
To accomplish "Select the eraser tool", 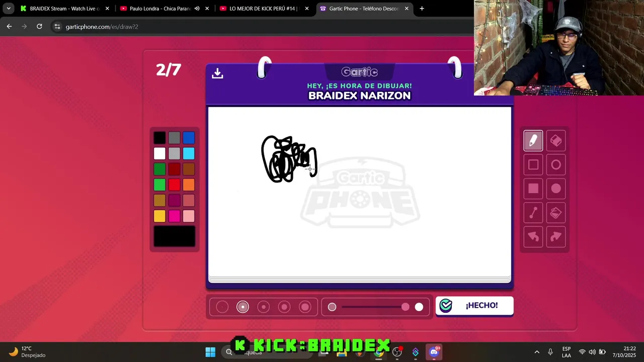I will click(556, 141).
